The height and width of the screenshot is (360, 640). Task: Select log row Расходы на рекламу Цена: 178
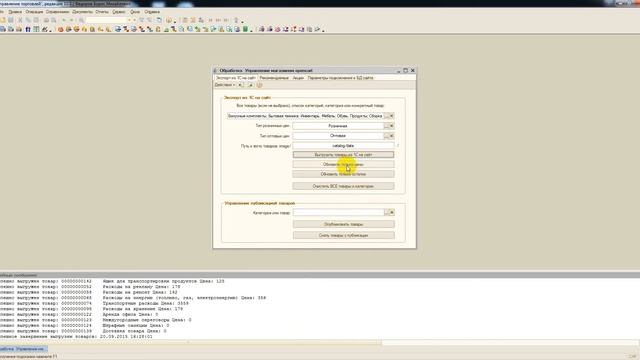pyautogui.click(x=90, y=287)
